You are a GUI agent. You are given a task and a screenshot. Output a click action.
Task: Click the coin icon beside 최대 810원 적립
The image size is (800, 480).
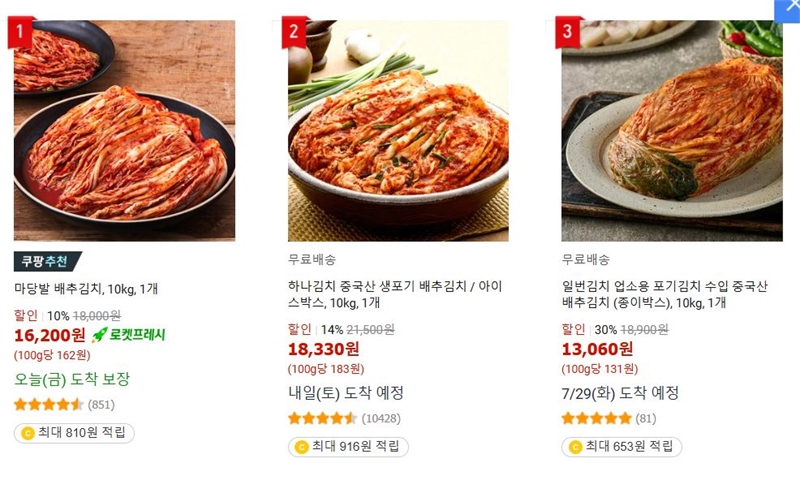27,433
